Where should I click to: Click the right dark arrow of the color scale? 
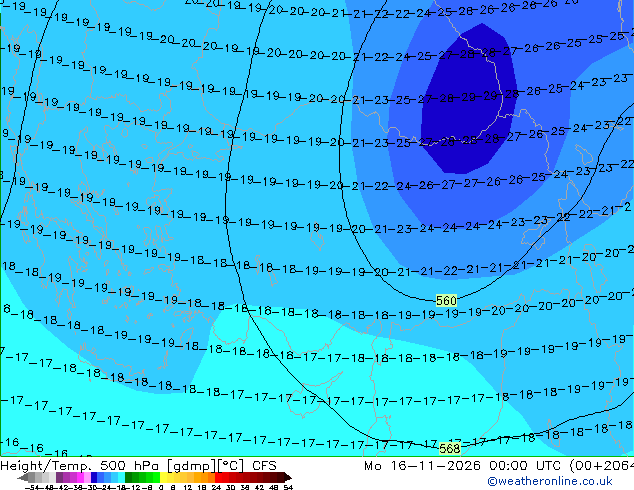pyautogui.click(x=288, y=477)
